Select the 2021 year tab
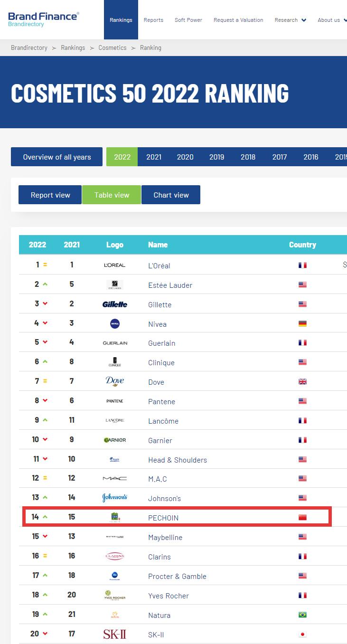 [154, 157]
